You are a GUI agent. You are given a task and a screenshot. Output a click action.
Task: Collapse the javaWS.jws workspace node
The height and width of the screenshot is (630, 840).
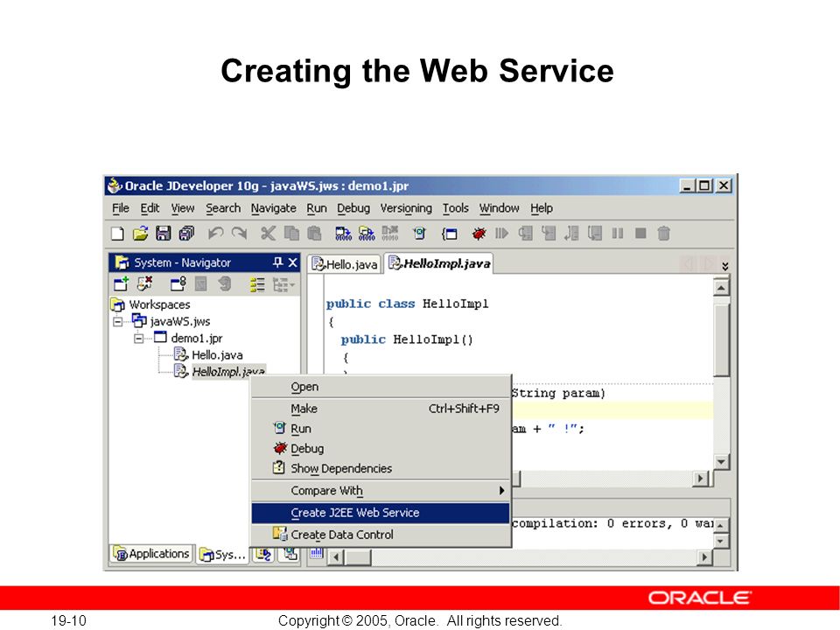(x=118, y=321)
